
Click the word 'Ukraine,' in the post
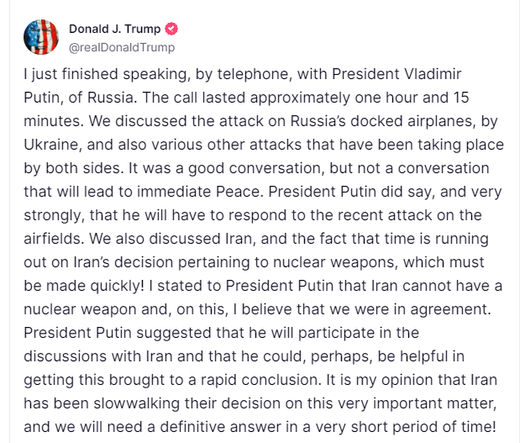[53, 145]
